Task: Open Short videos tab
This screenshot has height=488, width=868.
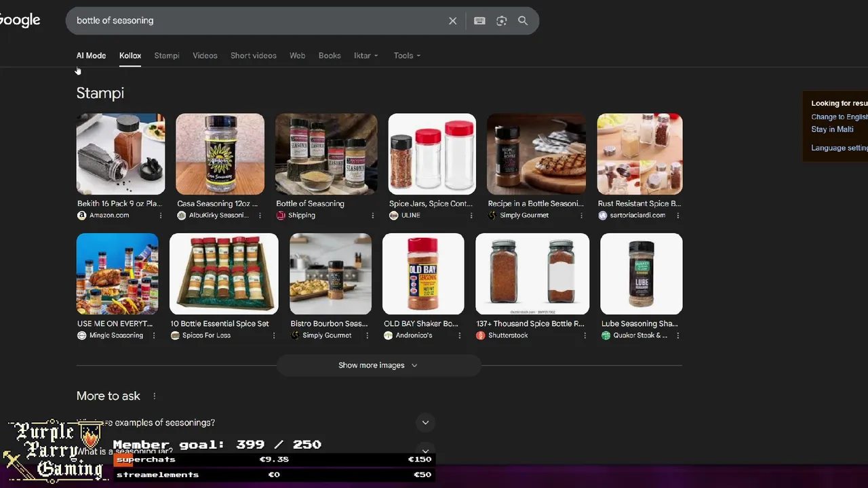Action: (254, 56)
